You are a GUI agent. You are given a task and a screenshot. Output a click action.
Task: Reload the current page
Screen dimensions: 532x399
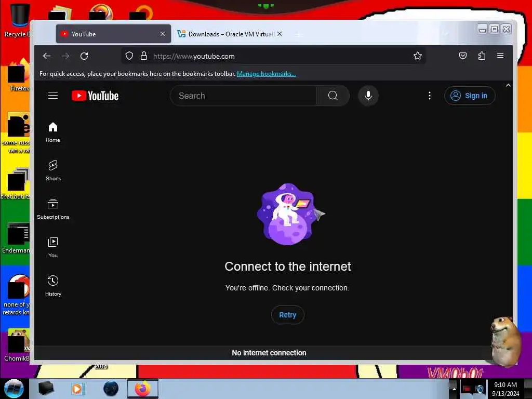coord(85,56)
